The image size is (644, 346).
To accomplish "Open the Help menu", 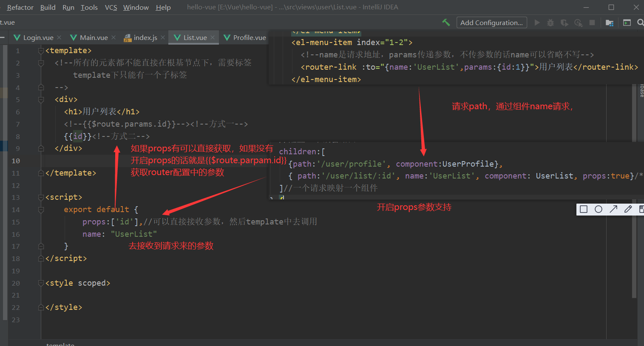I will 163,7.
